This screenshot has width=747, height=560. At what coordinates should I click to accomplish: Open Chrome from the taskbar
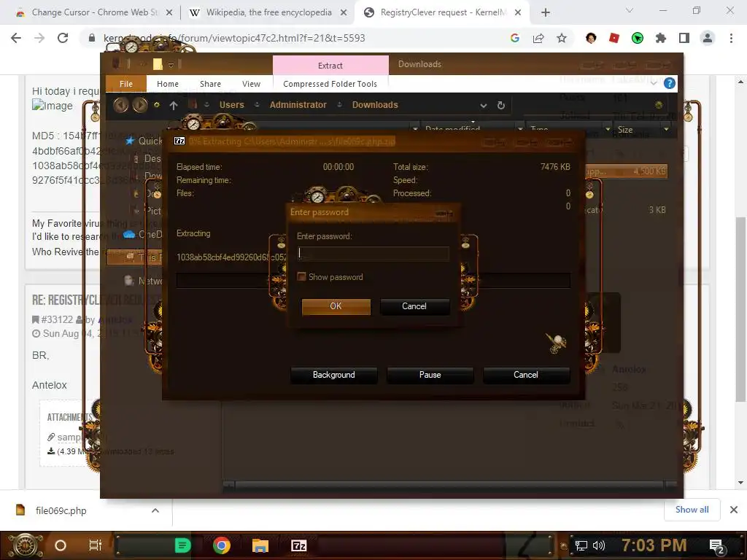click(222, 545)
